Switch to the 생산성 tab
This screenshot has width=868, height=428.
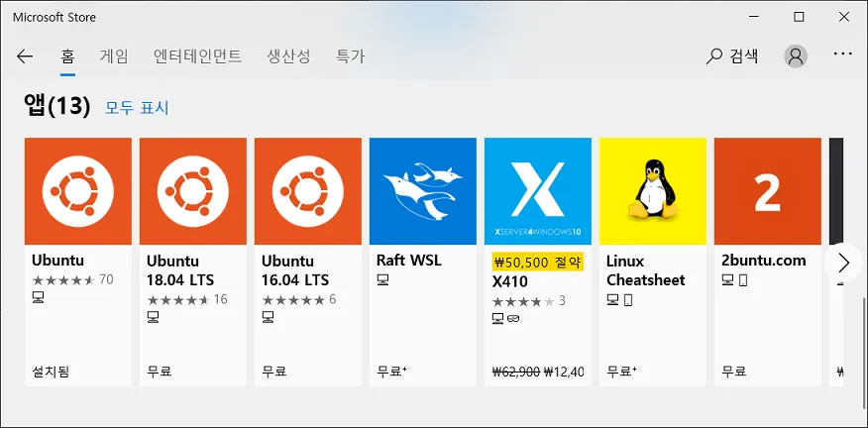(288, 55)
